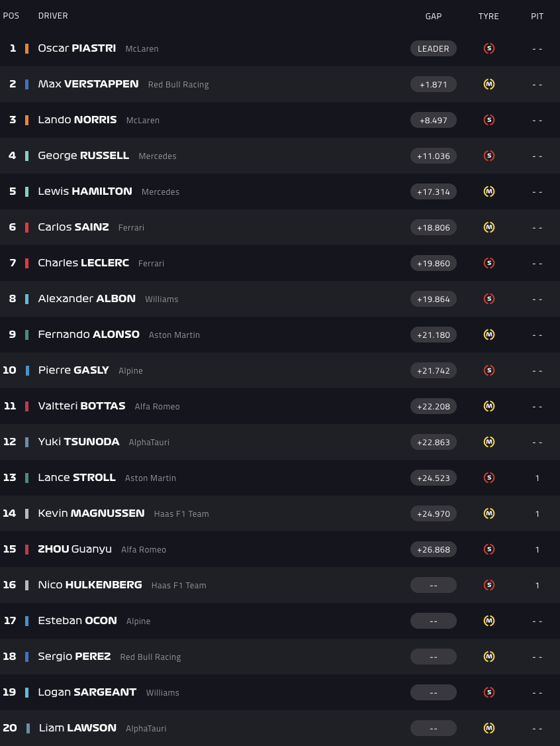Click Lawson's medium tyre icon
560x746 pixels.
[489, 728]
